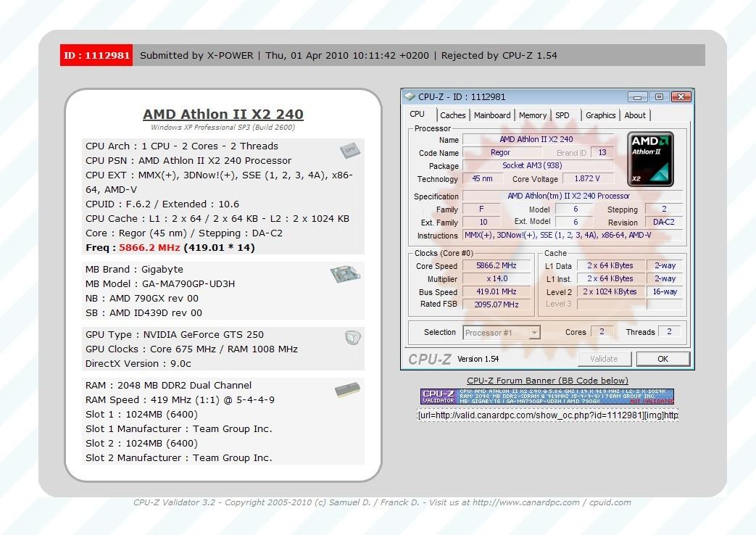756x535 pixels.
Task: Click the GPU Type NVIDIA GeForce GTS 250 line
Action: (175, 334)
